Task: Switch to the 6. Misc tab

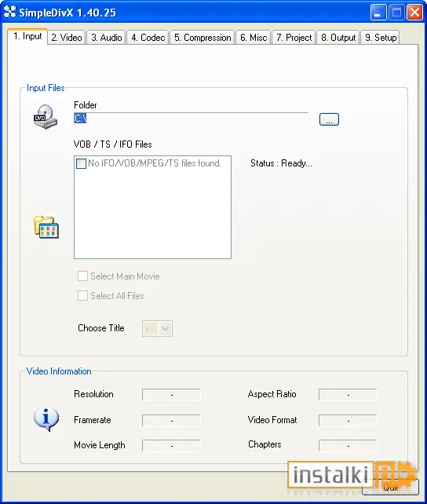Action: [x=254, y=38]
